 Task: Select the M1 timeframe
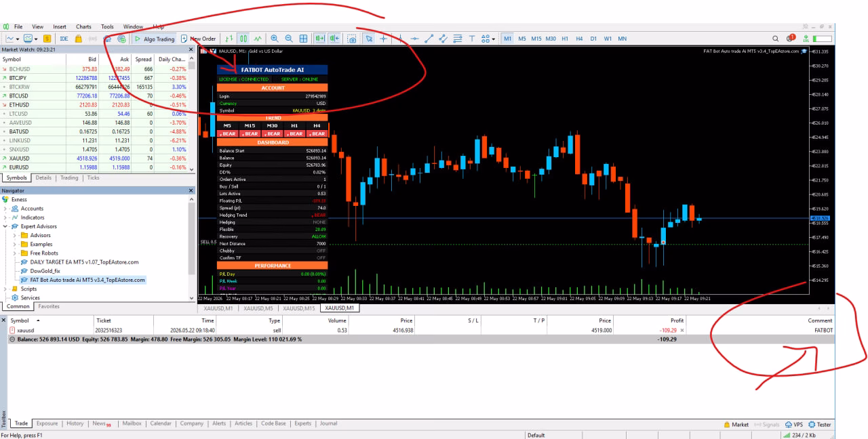(507, 39)
